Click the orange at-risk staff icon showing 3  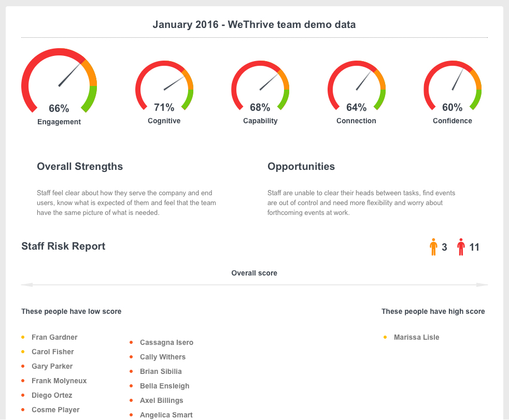[x=434, y=247]
